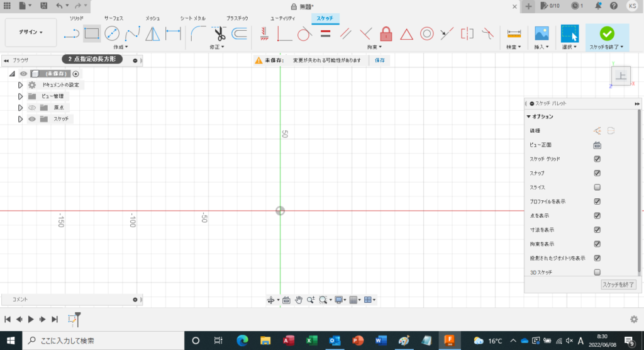Open the 作成 dropdown menu
This screenshot has height=350, width=644.
click(x=120, y=47)
